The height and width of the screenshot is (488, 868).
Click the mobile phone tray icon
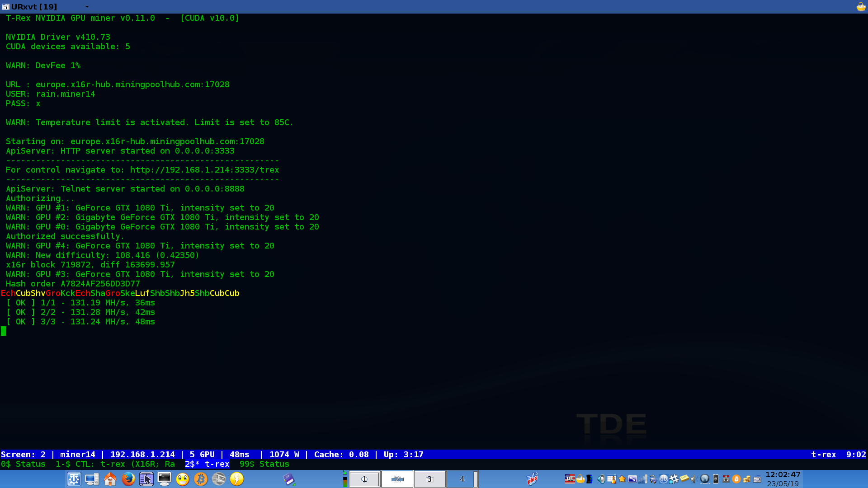click(716, 479)
